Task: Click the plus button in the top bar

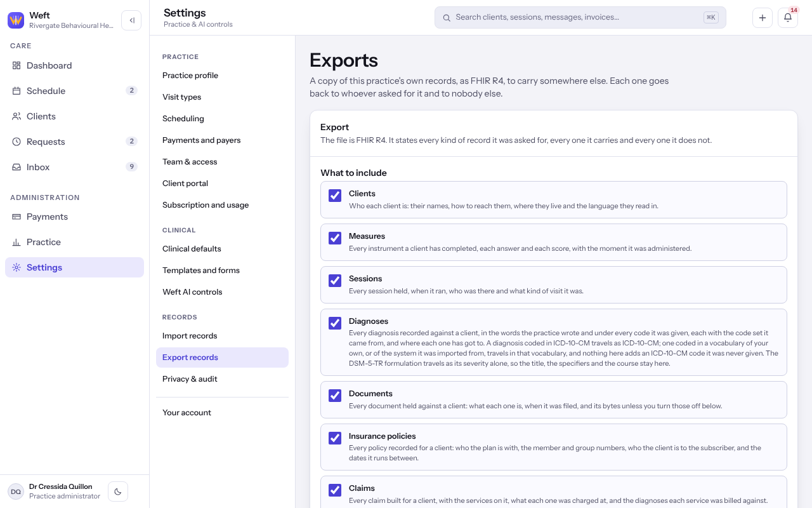Action: click(x=763, y=18)
